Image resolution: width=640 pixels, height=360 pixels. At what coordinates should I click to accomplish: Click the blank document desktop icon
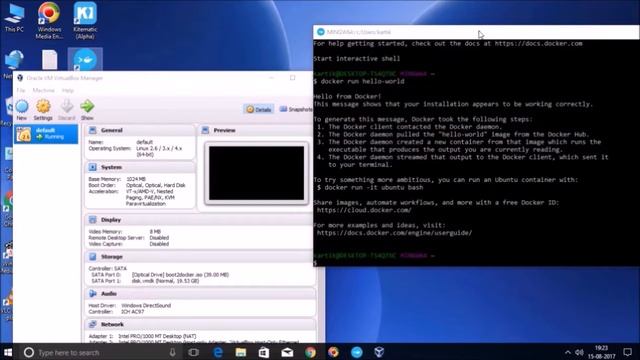click(49, 60)
